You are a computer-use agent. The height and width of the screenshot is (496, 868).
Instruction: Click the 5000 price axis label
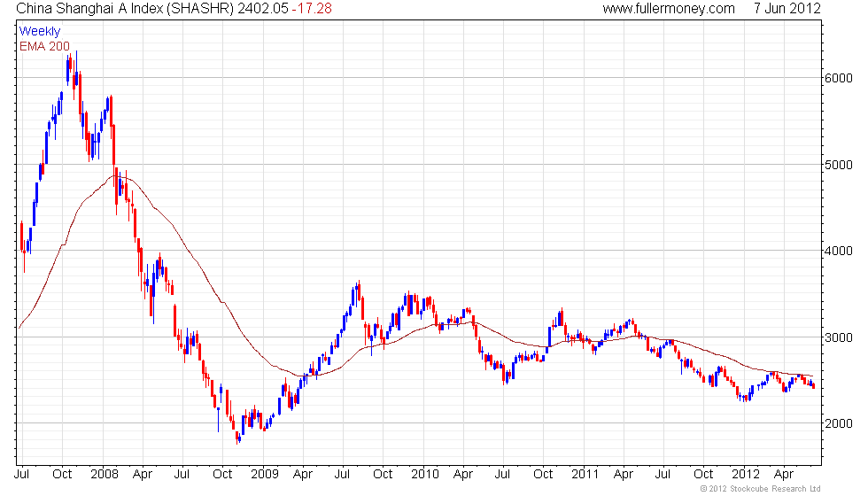(839, 165)
